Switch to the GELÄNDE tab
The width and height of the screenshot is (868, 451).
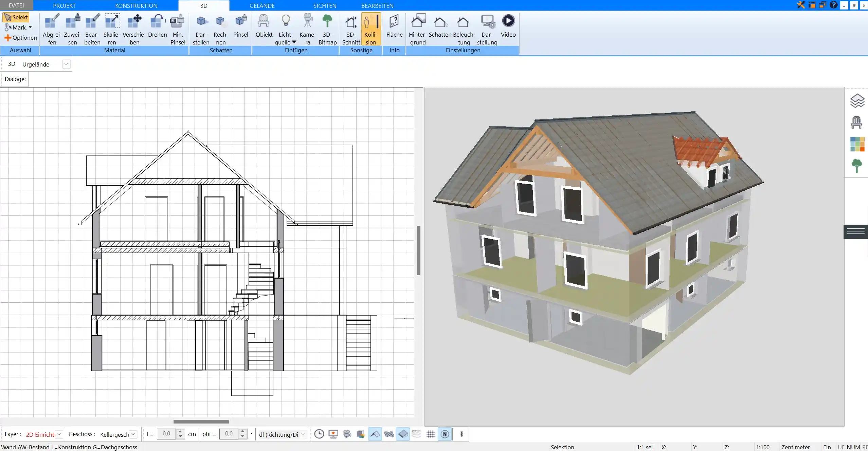click(262, 5)
